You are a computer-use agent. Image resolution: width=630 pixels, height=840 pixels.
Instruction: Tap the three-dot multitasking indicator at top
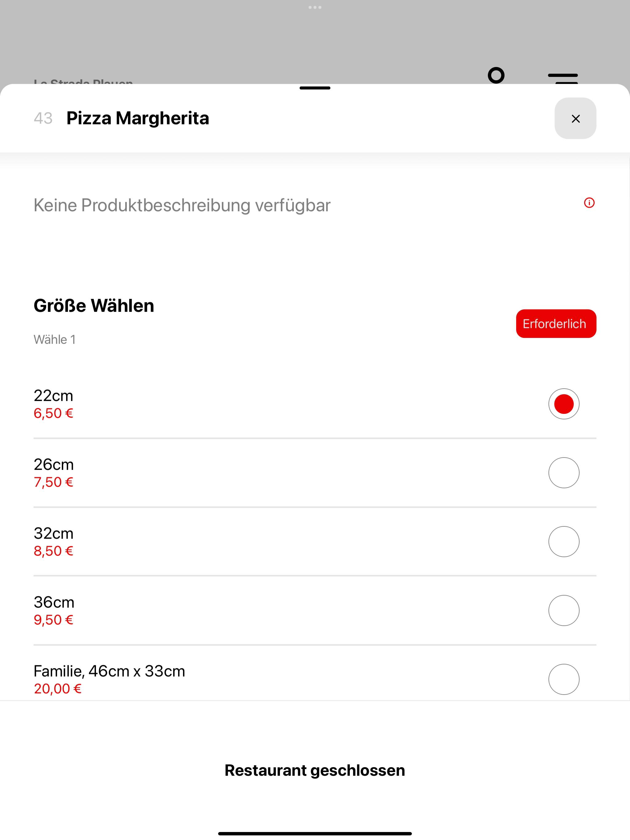[x=315, y=7]
